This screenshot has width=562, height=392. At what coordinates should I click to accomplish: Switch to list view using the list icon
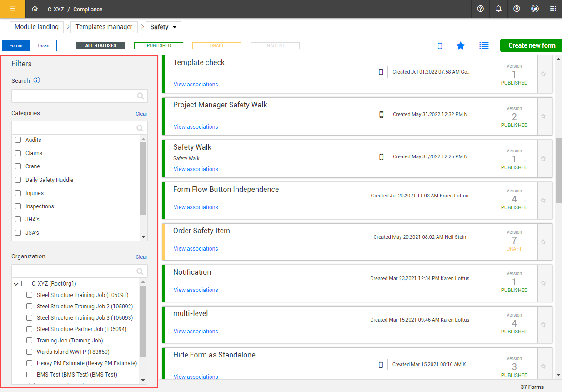484,45
